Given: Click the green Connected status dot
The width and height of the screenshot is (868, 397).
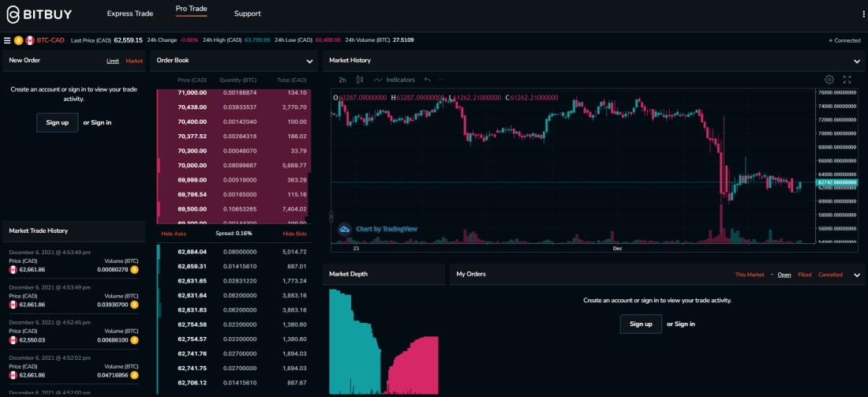Looking at the screenshot, I should coord(830,40).
